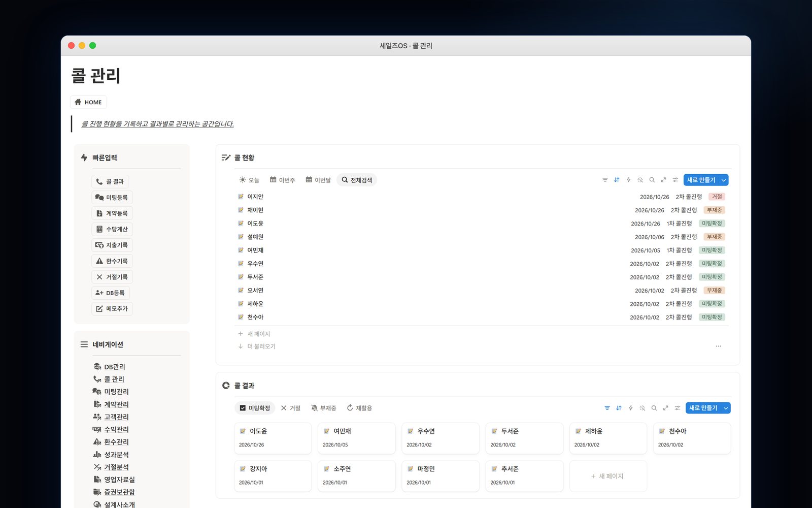Select the 전체검색 view tab
The height and width of the screenshot is (508, 812).
[357, 180]
